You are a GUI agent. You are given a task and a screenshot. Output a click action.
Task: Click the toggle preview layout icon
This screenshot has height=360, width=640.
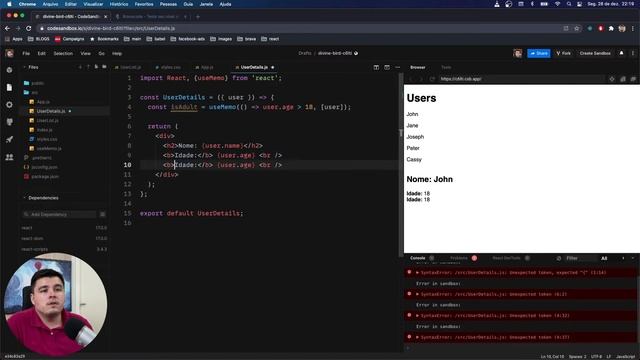(x=387, y=67)
